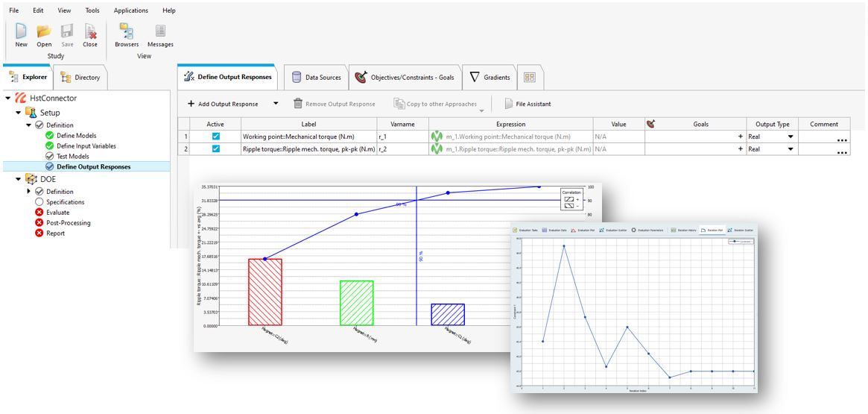
Task: Select Test Models in the Explorer tree
Action: (72, 157)
